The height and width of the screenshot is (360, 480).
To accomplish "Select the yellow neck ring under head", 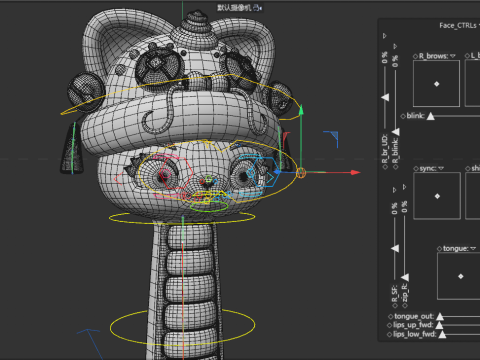I will pos(182,218).
